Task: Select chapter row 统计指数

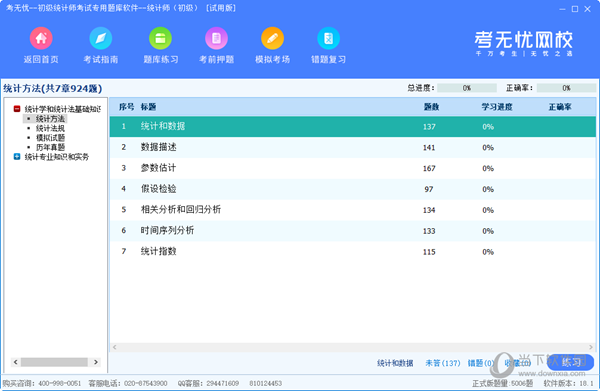Action: click(x=353, y=252)
